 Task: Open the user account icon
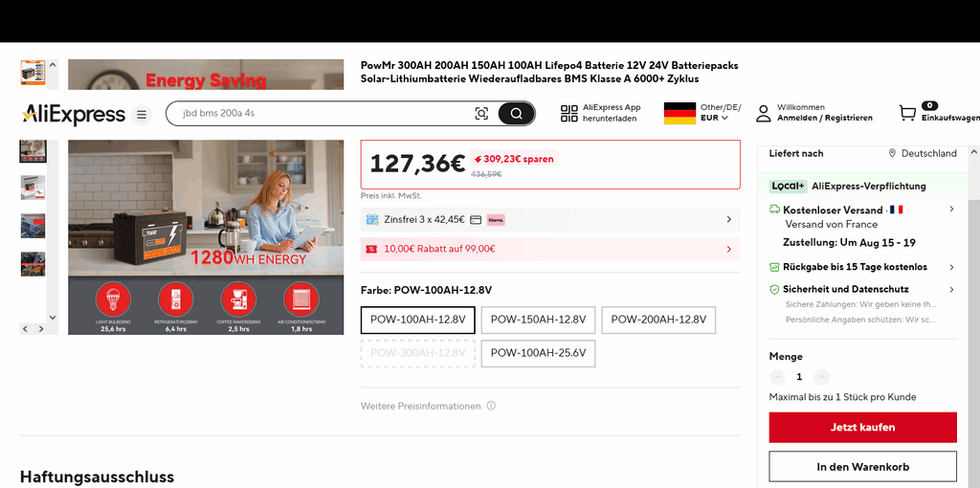(763, 113)
